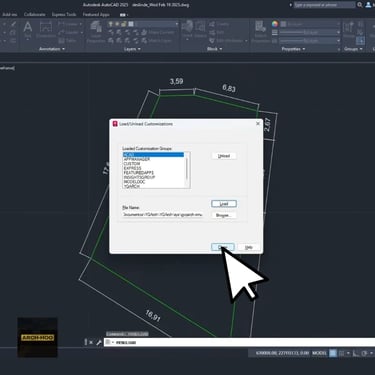The height and width of the screenshot is (375, 375).
Task: Click the search magnifier icon in title bar
Action: tap(360, 5)
